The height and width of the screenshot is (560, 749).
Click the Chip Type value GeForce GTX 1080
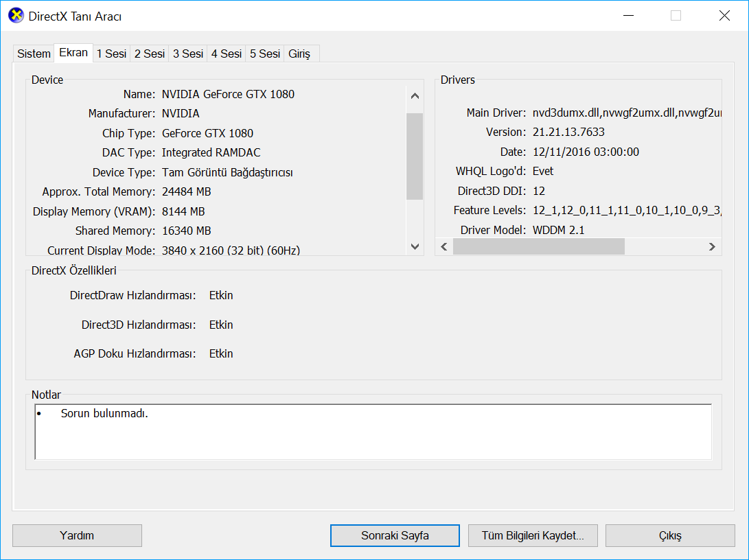[207, 133]
